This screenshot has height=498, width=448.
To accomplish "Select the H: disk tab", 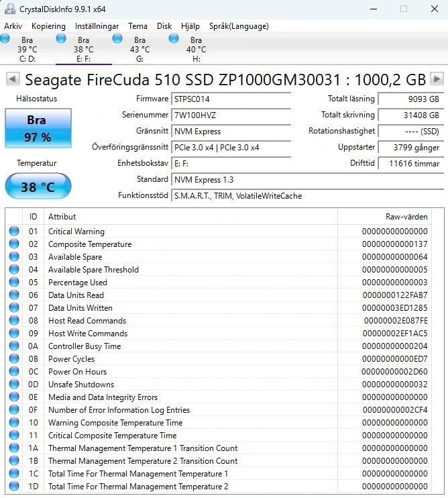I will point(196,49).
